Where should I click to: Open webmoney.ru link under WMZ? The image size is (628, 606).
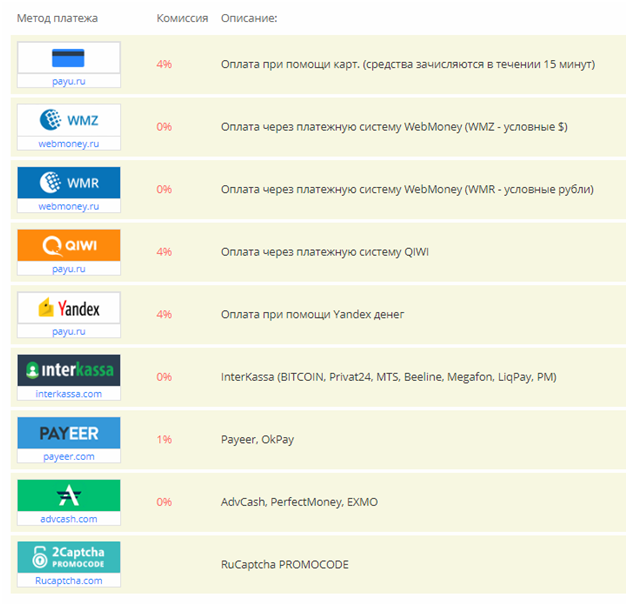(68, 144)
